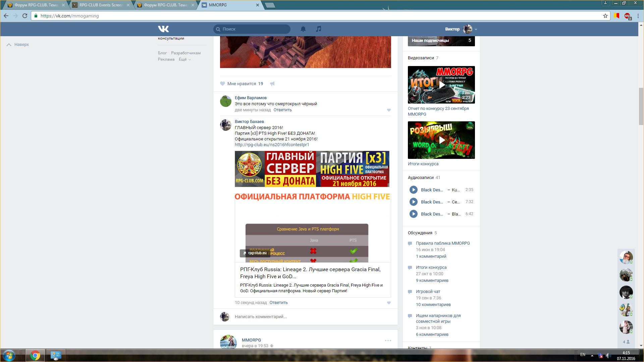Viewport: 644px width, 362px height.
Task: Click the VK logo home icon
Action: [x=163, y=29]
